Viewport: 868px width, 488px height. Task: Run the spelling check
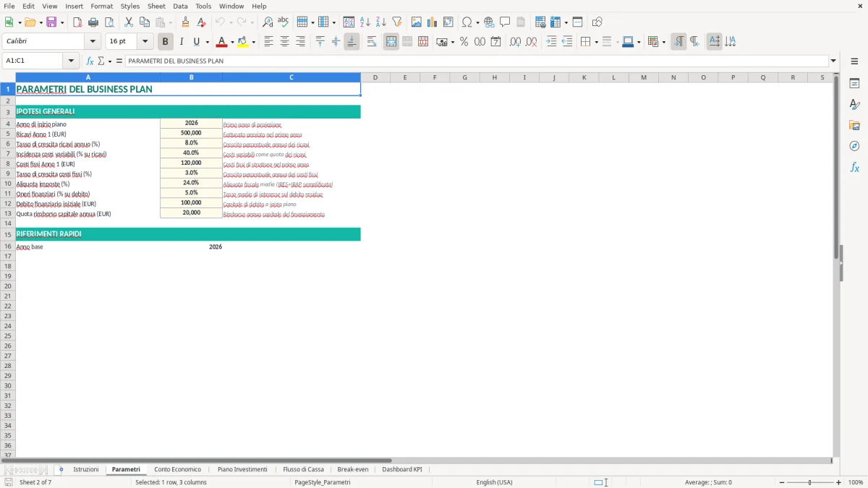pos(284,22)
